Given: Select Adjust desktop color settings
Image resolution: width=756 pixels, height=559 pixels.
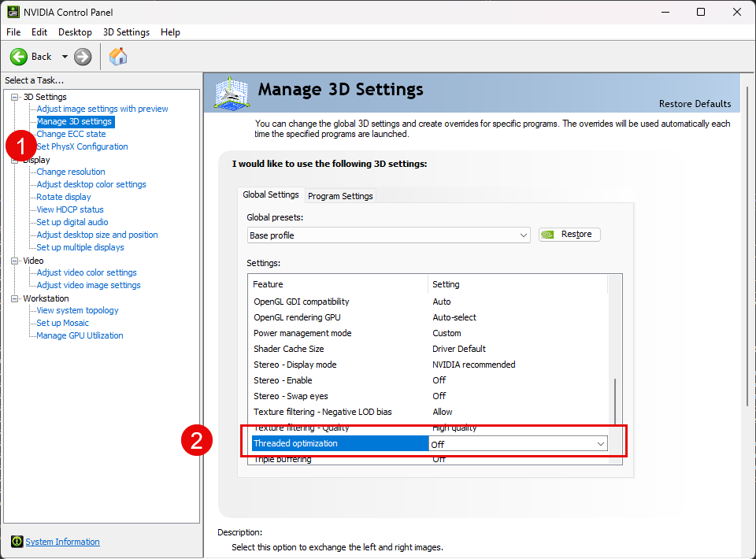Looking at the screenshot, I should tap(91, 184).
